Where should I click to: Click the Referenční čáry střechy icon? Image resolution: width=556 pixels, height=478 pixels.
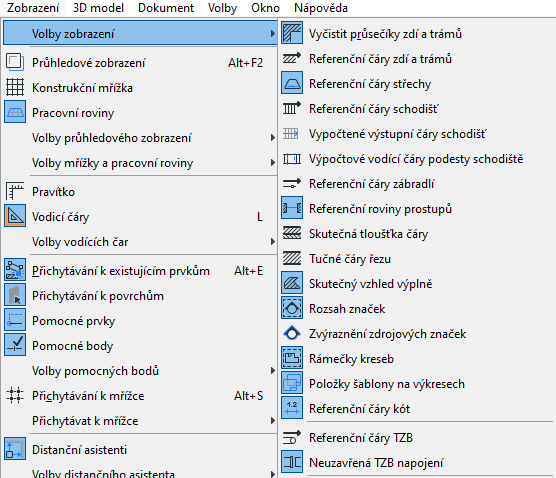(x=292, y=83)
